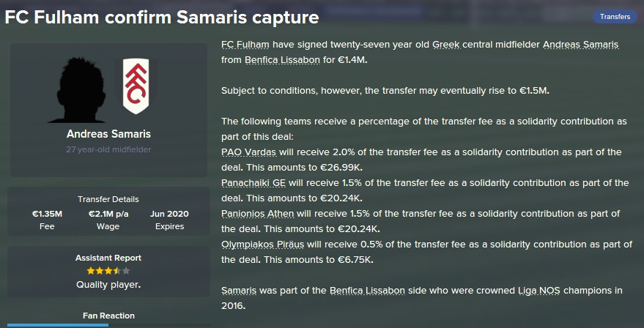Click the Assistant Report panel heading
Image resolution: width=644 pixels, height=328 pixels.
108,258
